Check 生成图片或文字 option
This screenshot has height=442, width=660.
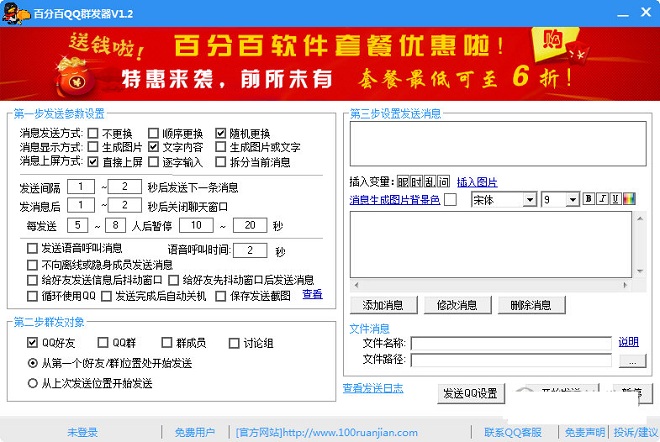point(221,147)
